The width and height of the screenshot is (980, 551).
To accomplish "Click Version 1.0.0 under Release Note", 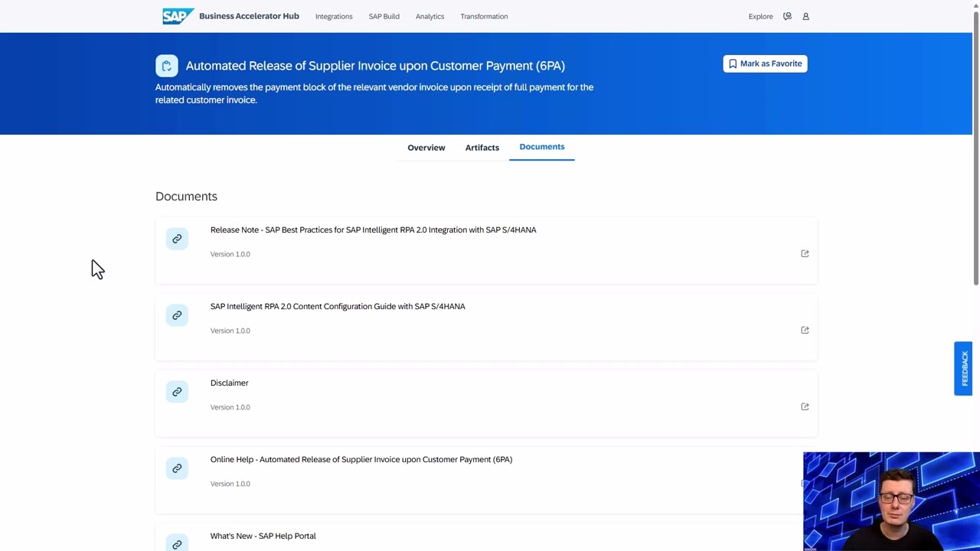I will (230, 254).
